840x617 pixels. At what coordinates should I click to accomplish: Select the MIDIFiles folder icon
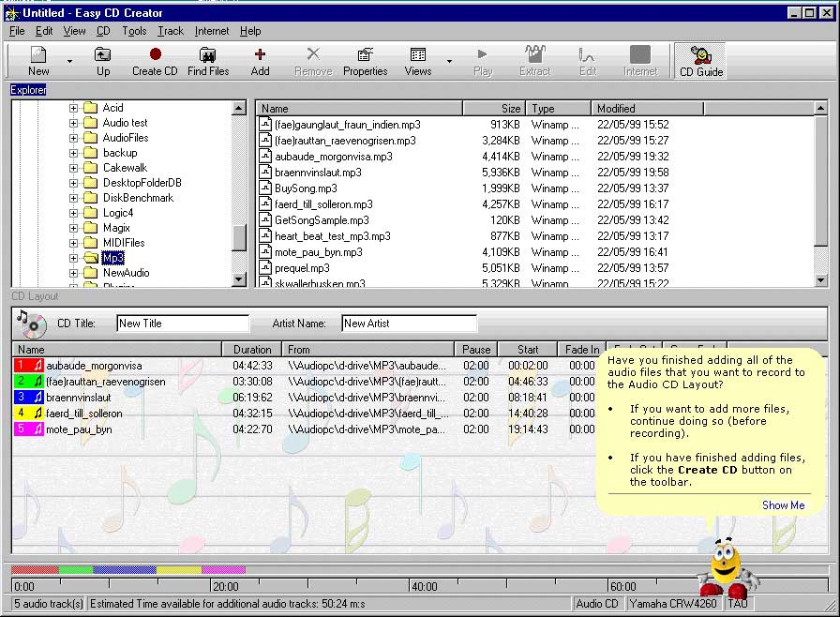point(91,243)
